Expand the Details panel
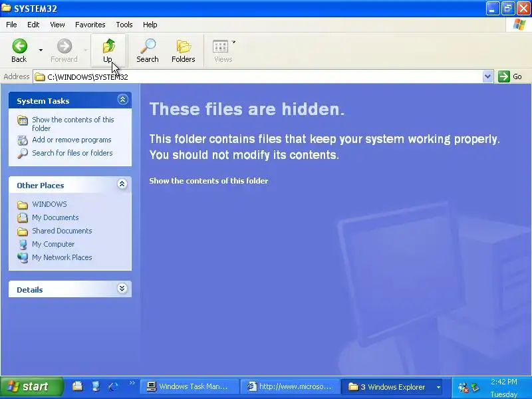Screen dimensions: 532x399 pyautogui.click(x=122, y=289)
